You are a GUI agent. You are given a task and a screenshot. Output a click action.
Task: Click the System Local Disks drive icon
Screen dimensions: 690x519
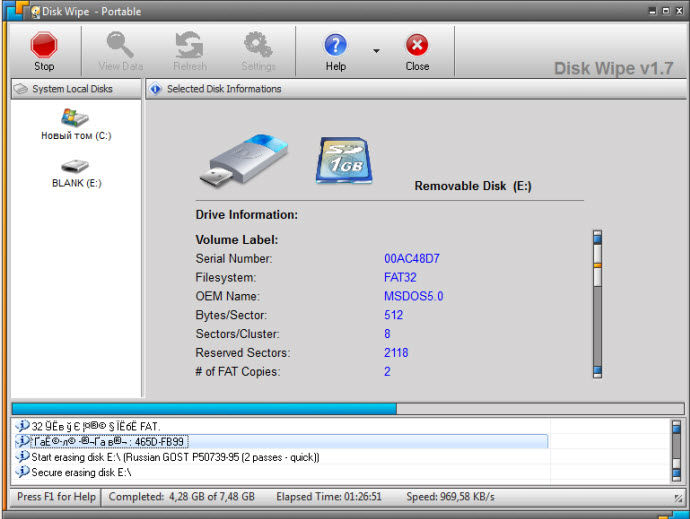tap(21, 89)
